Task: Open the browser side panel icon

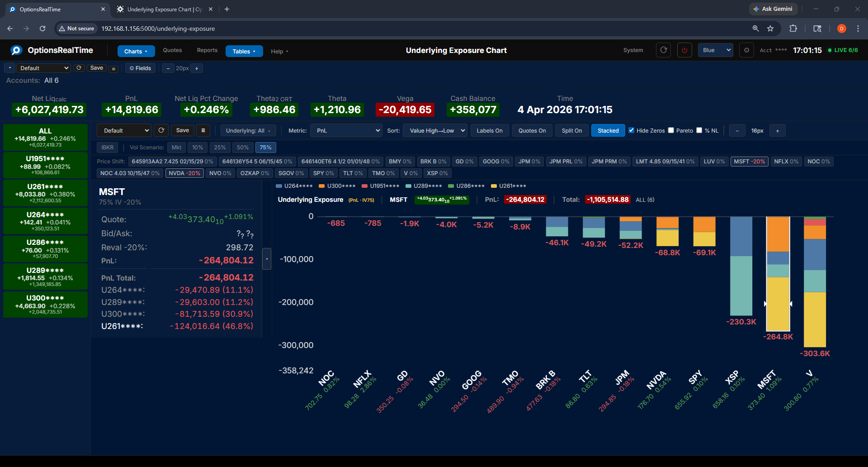Action: pyautogui.click(x=817, y=29)
